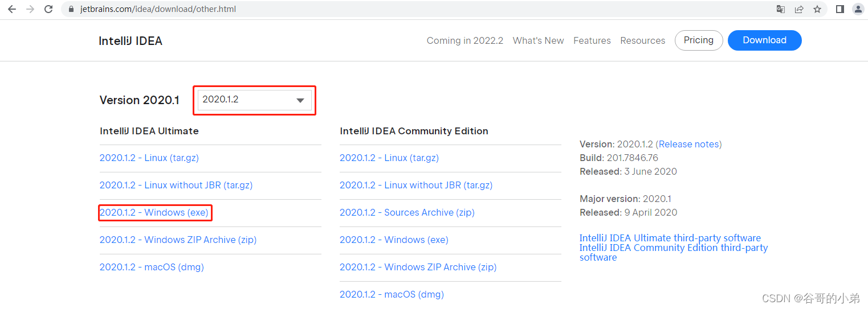
Task: Go back with browser back arrow
Action: pyautogui.click(x=12, y=9)
